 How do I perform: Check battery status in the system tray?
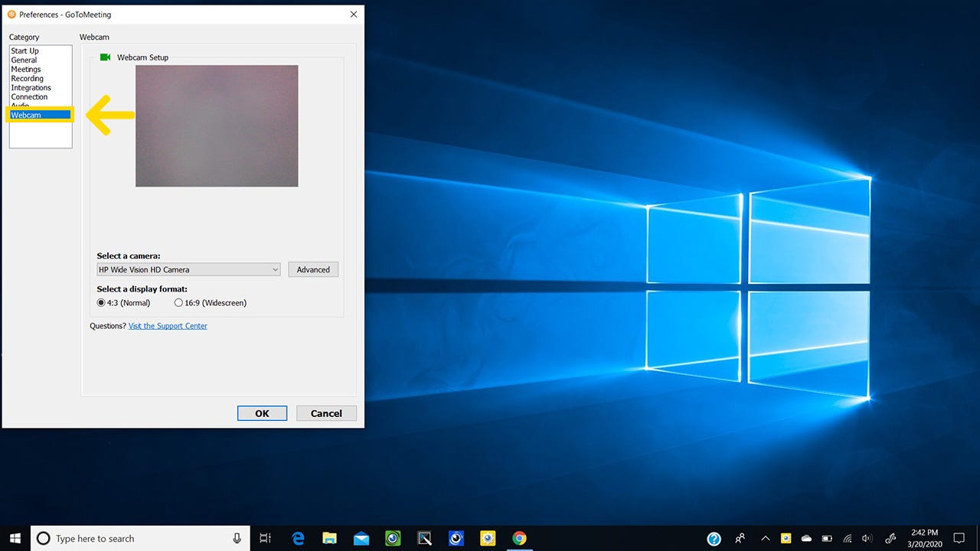(x=827, y=539)
